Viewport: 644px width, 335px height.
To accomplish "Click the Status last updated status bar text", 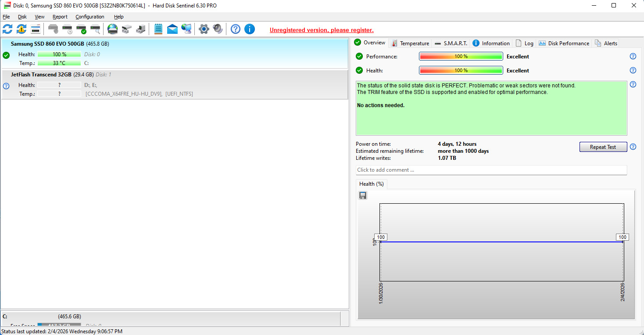I will 62,331.
